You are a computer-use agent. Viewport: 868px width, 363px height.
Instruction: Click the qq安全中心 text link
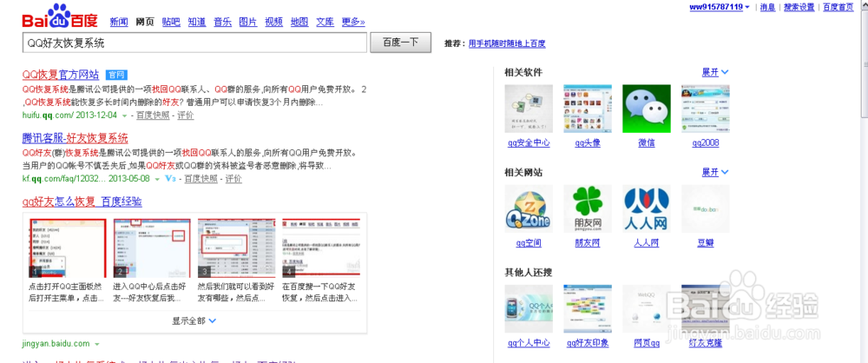coord(529,143)
